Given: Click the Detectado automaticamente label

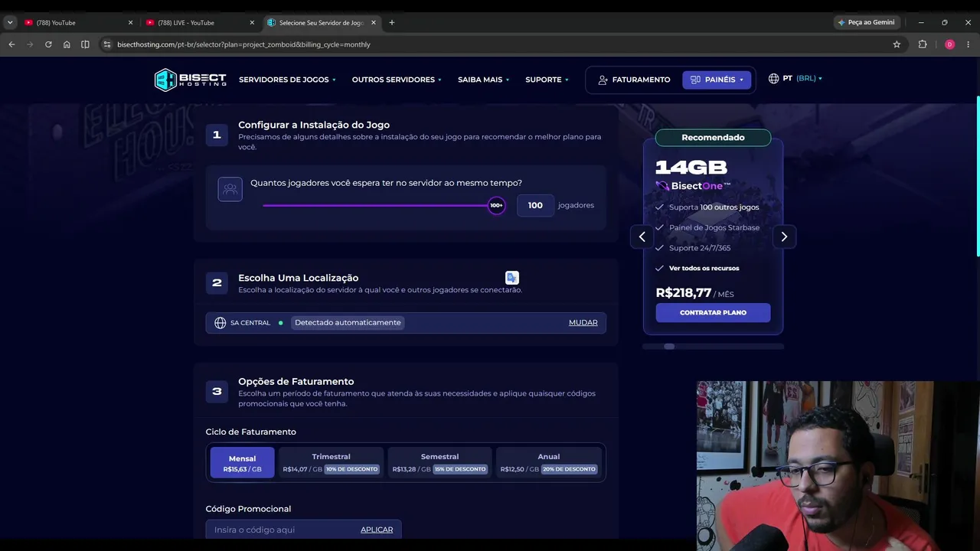Looking at the screenshot, I should click(348, 323).
